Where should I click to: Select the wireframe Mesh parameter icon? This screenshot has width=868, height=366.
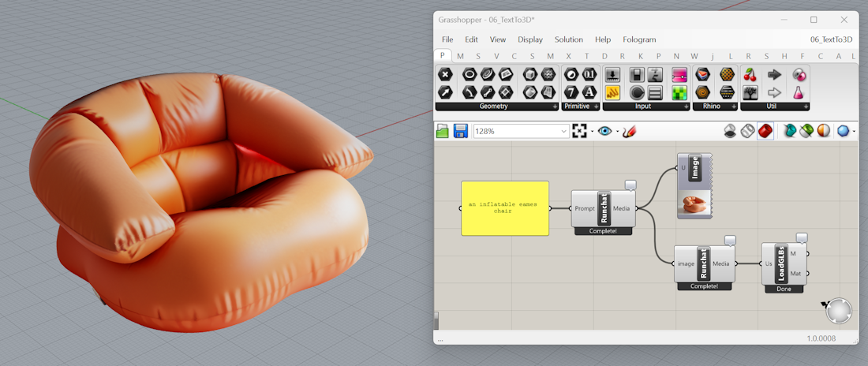pyautogui.click(x=548, y=74)
